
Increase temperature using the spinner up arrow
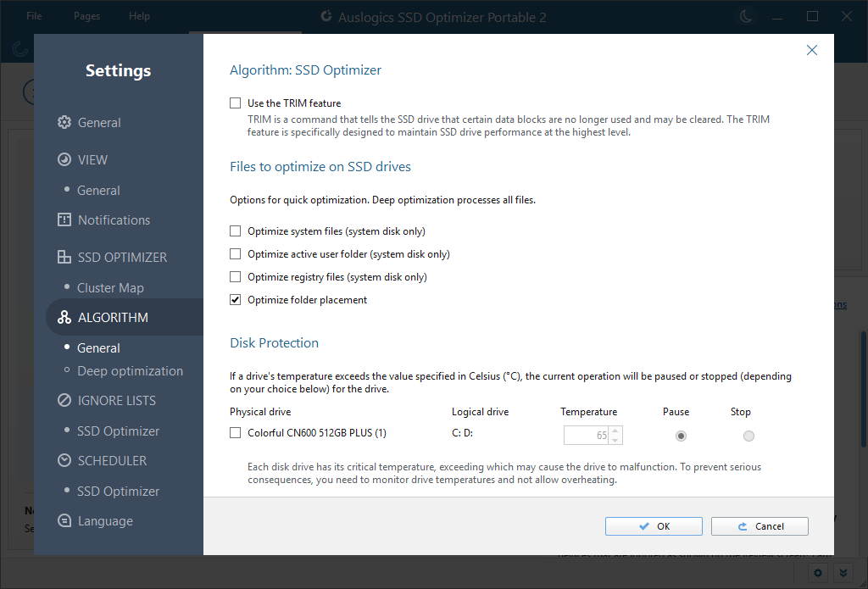tap(615, 431)
